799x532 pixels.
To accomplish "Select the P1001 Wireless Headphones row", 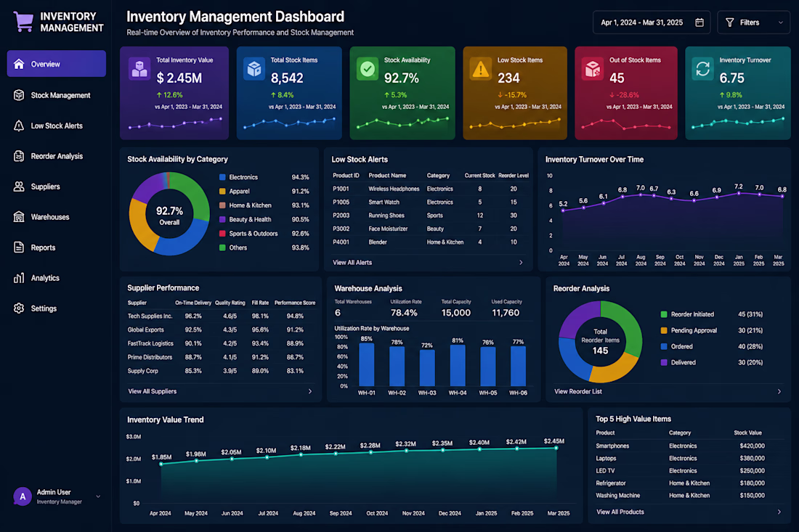I will [431, 189].
